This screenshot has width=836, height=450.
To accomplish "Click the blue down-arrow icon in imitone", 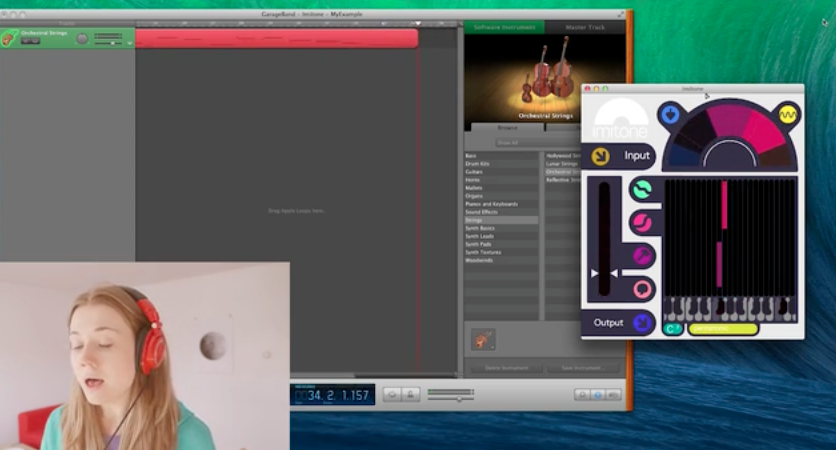I will 669,114.
